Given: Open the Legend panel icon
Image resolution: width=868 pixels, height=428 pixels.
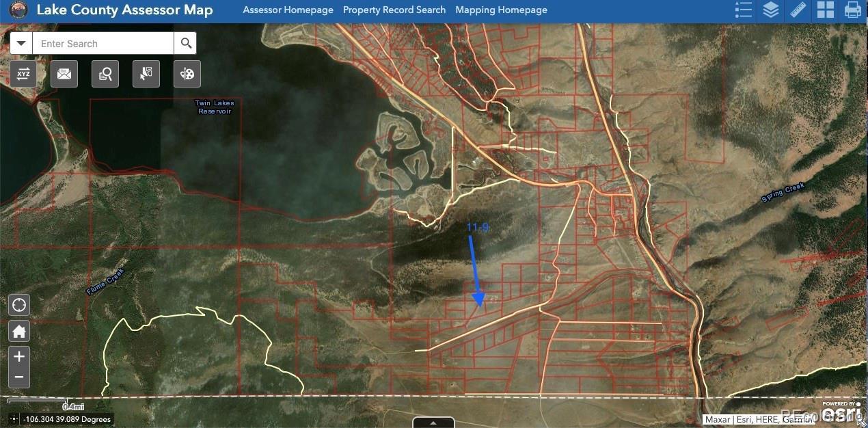Looking at the screenshot, I should pos(744,10).
